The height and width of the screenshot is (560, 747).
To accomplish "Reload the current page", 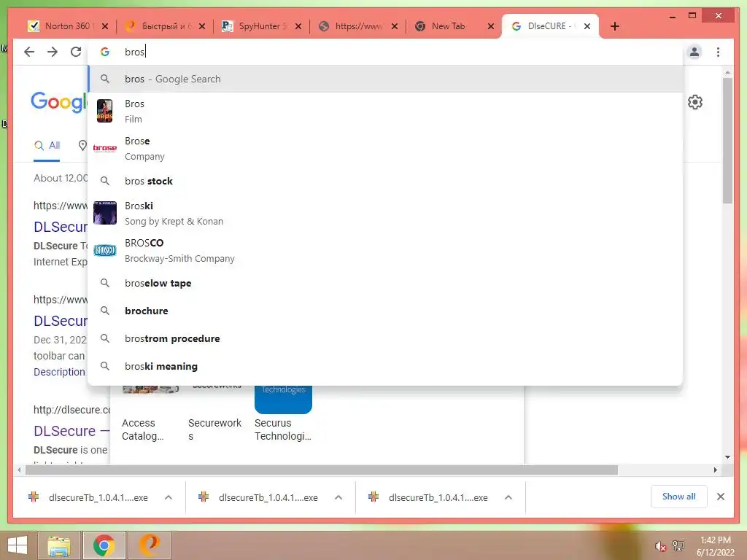I will (76, 52).
